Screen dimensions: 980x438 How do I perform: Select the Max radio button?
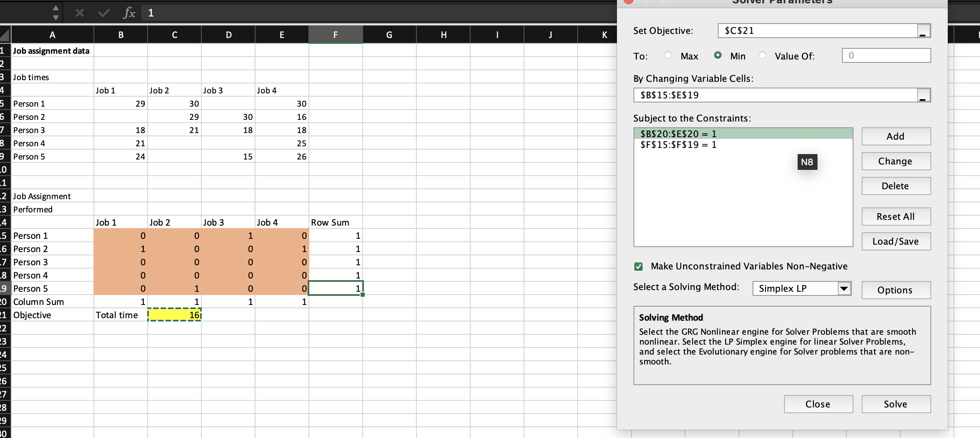pyautogui.click(x=668, y=55)
